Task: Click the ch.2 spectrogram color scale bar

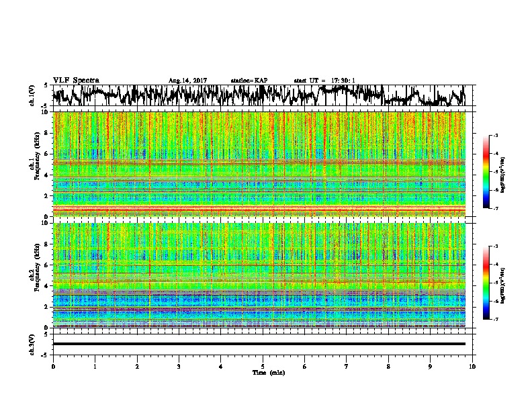Action: [486, 283]
